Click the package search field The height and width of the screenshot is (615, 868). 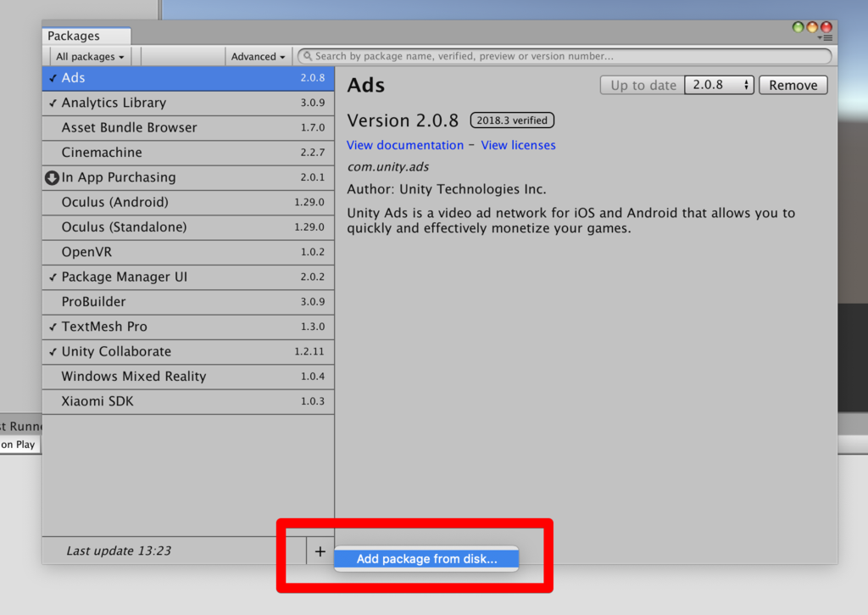(565, 56)
